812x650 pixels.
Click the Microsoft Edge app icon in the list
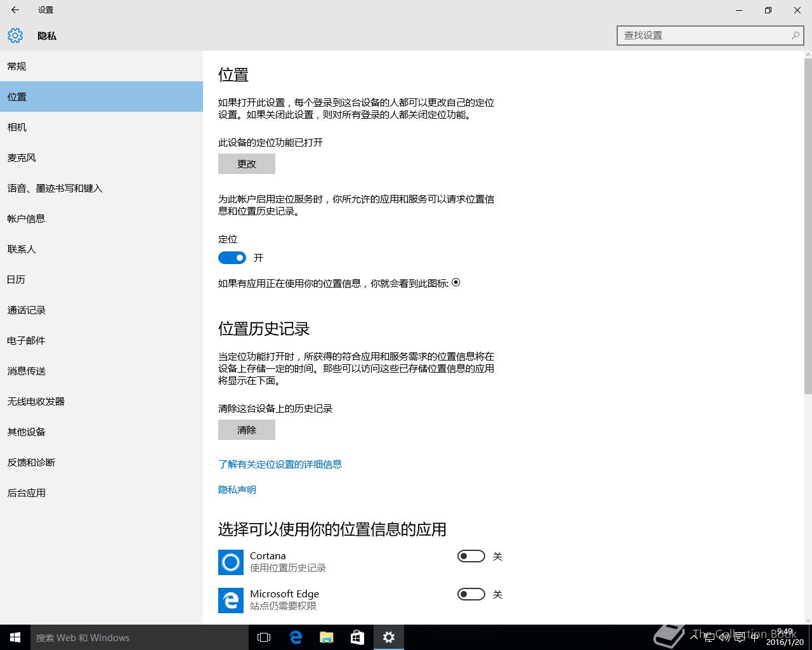[231, 600]
